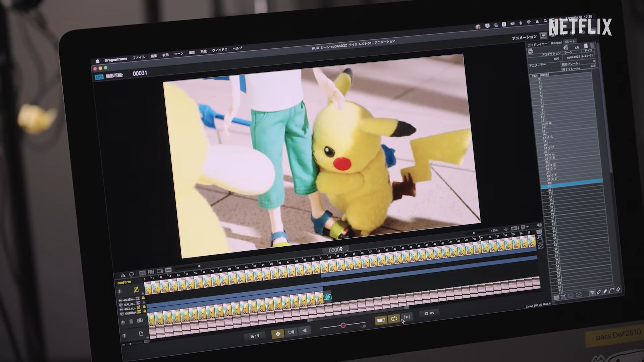The image size is (644, 362).
Task: Click the animation workspace monitor icon
Action: [543, 36]
